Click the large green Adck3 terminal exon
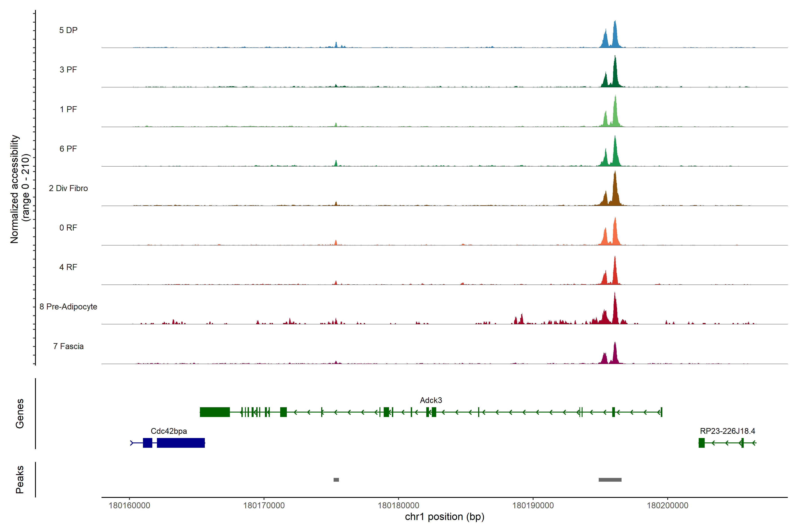The image size is (798, 532). tap(215, 412)
